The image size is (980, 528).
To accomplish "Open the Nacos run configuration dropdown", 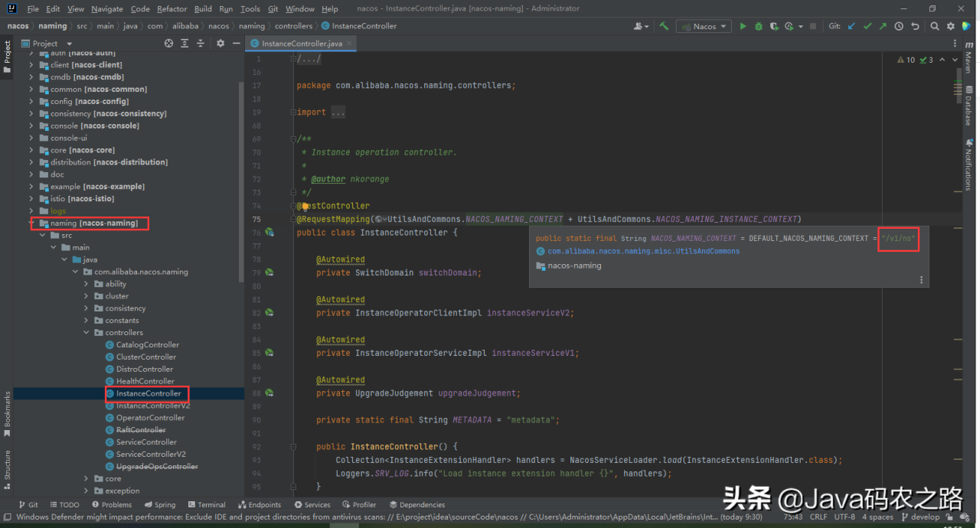I will coord(705,26).
